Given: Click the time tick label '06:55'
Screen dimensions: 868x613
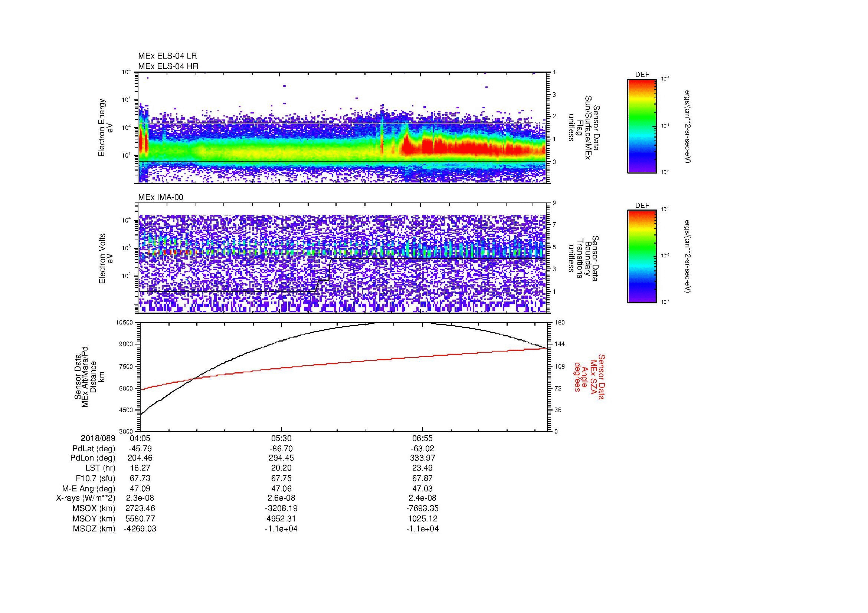Looking at the screenshot, I should click(422, 438).
